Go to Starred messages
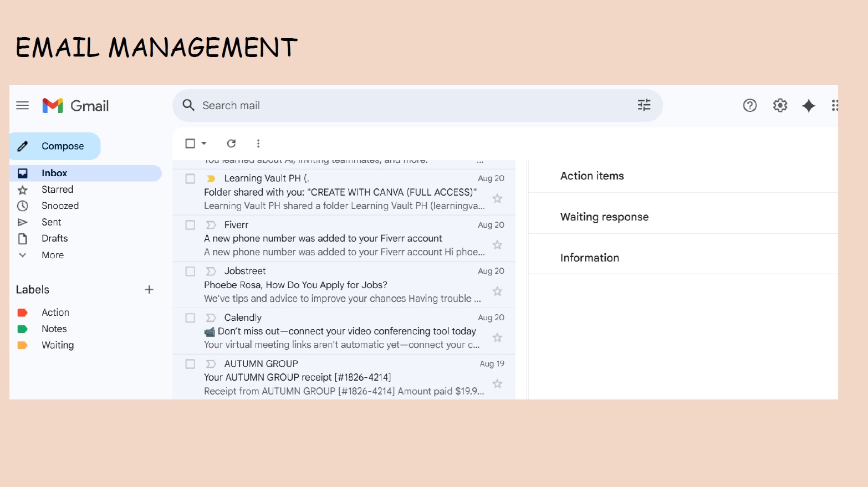868x487 pixels. (x=58, y=189)
